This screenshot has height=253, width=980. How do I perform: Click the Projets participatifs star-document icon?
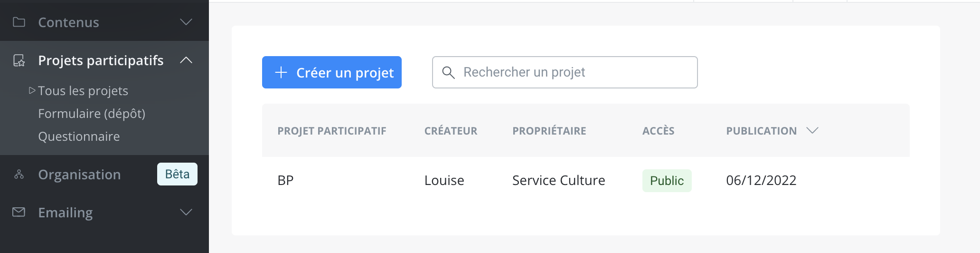point(19,60)
